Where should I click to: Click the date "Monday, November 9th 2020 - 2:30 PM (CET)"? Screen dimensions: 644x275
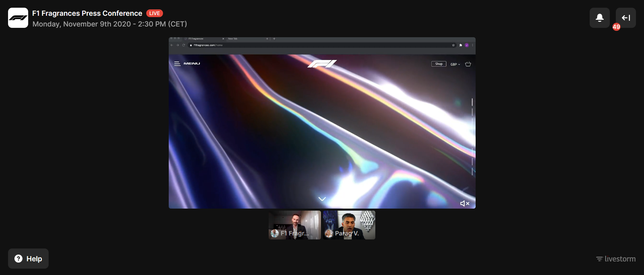(x=110, y=24)
